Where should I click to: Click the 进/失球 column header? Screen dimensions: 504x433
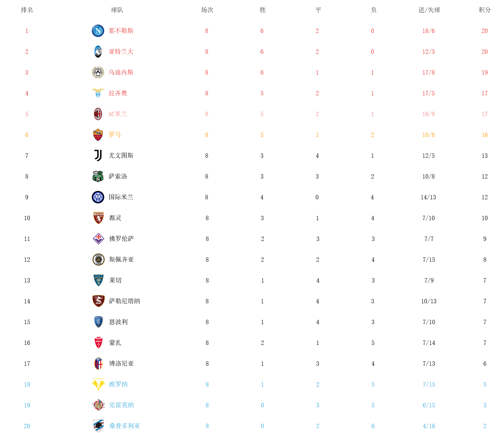(x=429, y=10)
